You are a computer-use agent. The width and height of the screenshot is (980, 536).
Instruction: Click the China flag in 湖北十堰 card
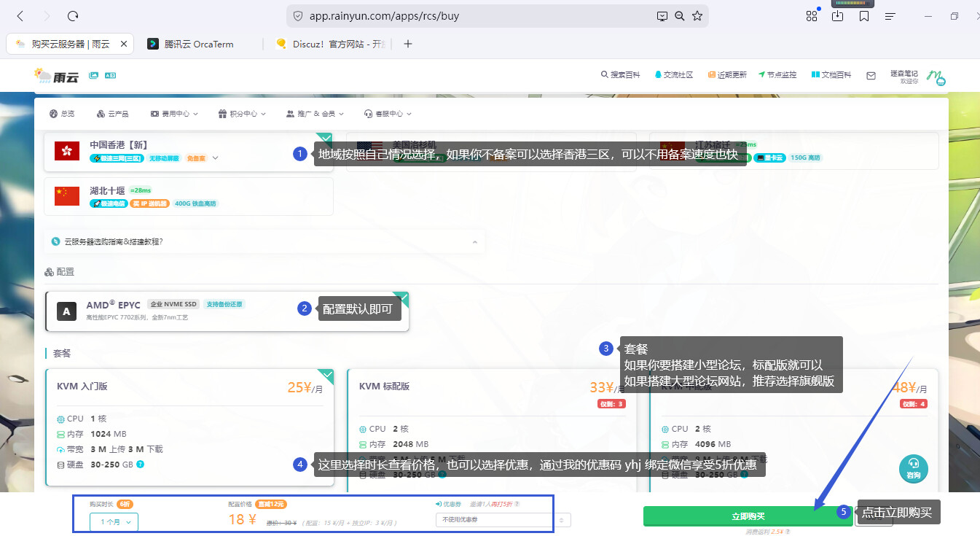pyautogui.click(x=67, y=196)
